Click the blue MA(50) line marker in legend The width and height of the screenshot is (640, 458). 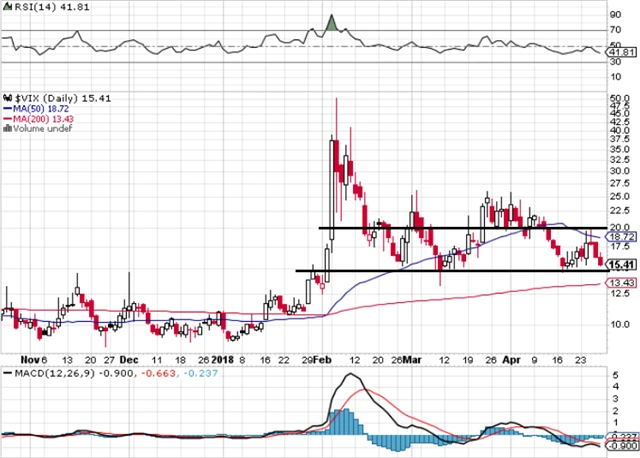[7, 107]
